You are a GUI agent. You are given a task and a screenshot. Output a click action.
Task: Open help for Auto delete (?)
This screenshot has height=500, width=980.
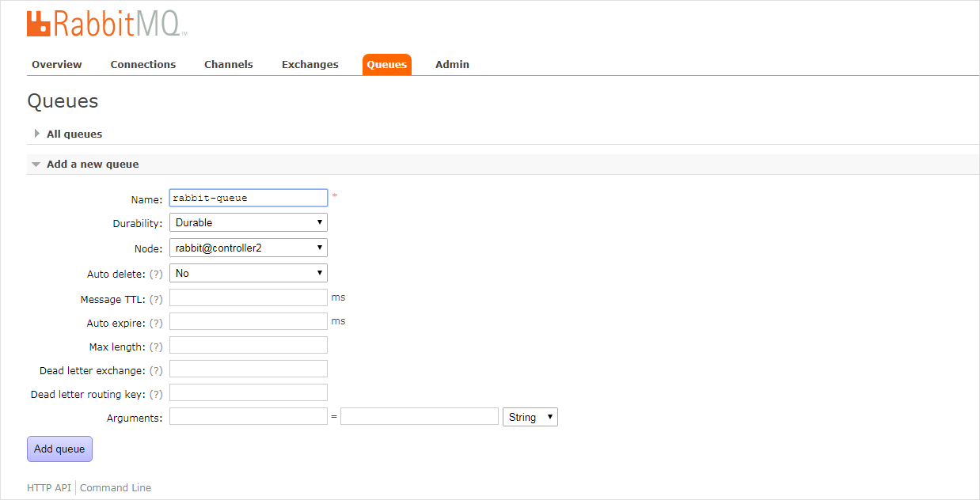point(156,274)
